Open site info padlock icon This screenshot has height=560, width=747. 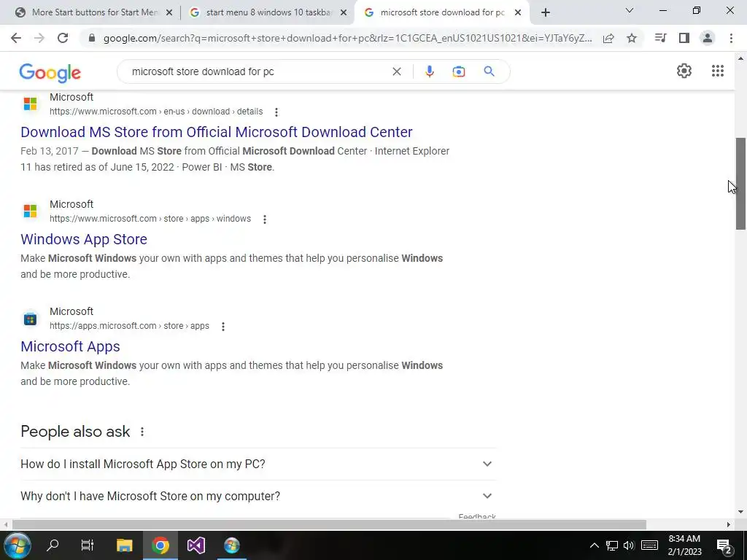point(92,38)
